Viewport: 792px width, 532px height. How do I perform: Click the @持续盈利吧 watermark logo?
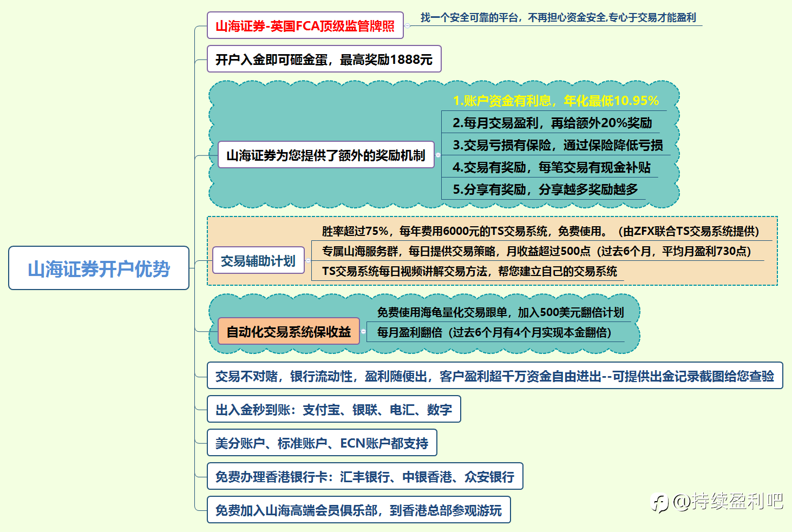tap(718, 502)
